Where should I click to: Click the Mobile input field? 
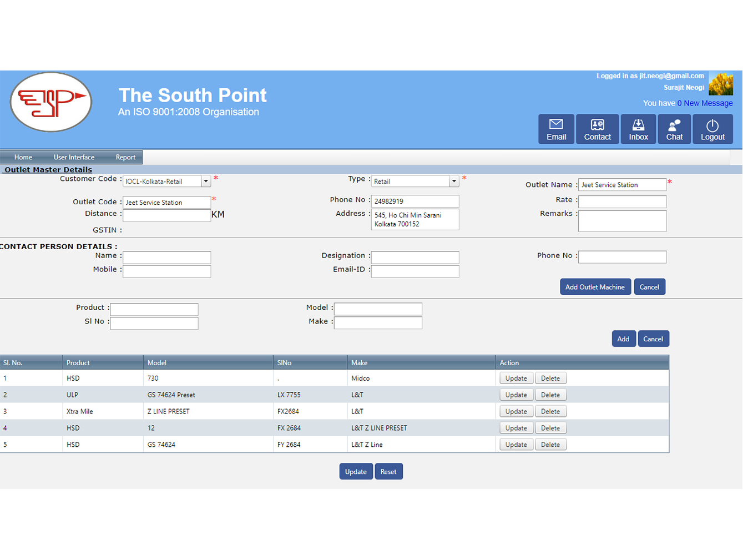166,271
